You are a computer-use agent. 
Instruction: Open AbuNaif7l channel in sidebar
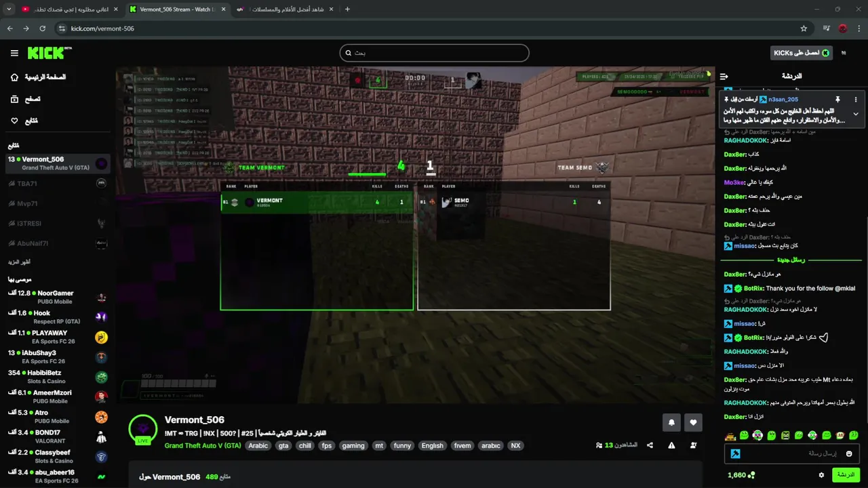[x=58, y=243]
